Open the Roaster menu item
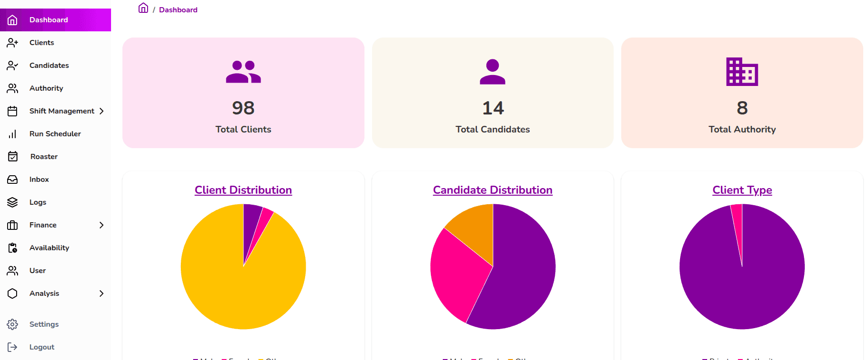The image size is (868, 360). [x=44, y=157]
